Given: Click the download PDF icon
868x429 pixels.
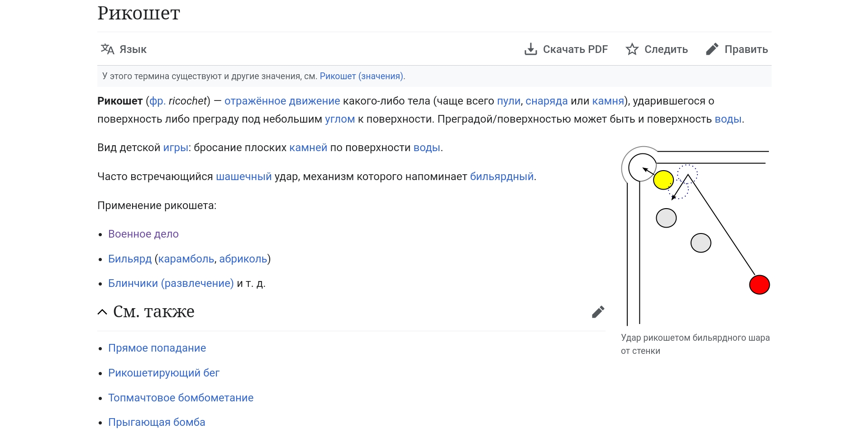Looking at the screenshot, I should pos(530,49).
